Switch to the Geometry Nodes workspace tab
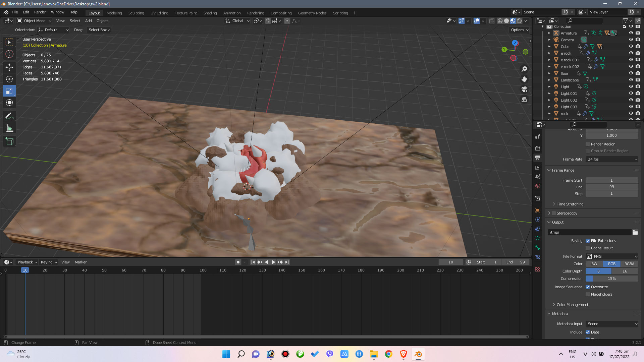 (312, 13)
